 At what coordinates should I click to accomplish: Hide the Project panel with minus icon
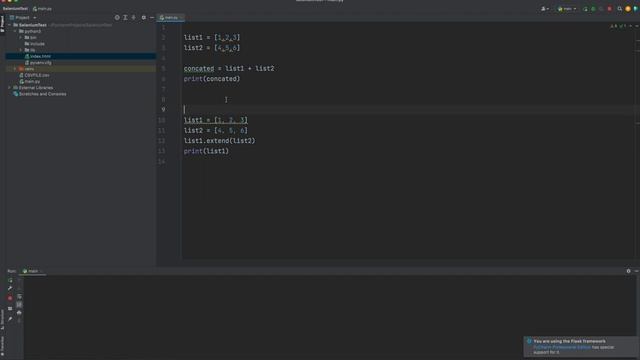(152, 18)
